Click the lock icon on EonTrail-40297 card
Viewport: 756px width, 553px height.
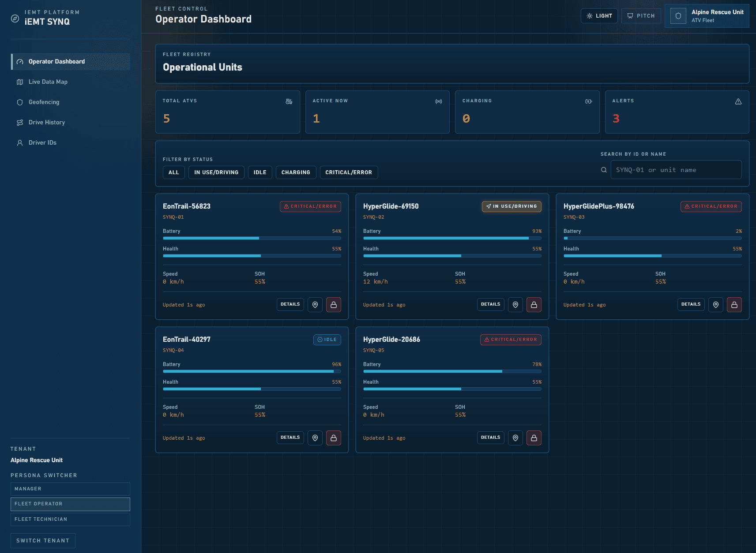333,438
